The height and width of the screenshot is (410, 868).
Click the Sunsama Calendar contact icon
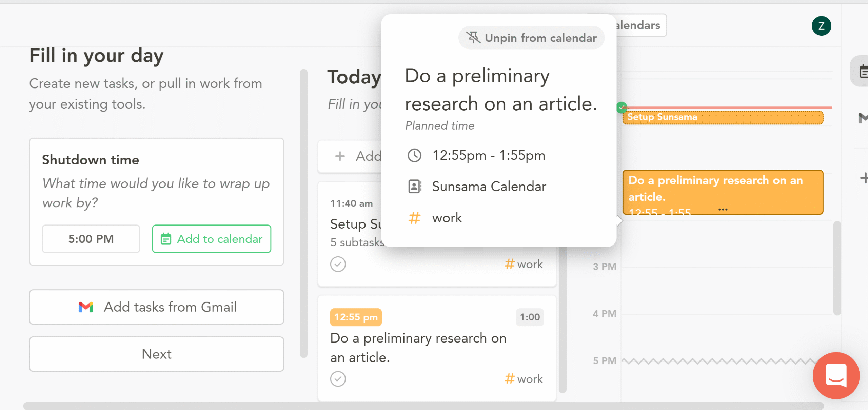point(414,187)
